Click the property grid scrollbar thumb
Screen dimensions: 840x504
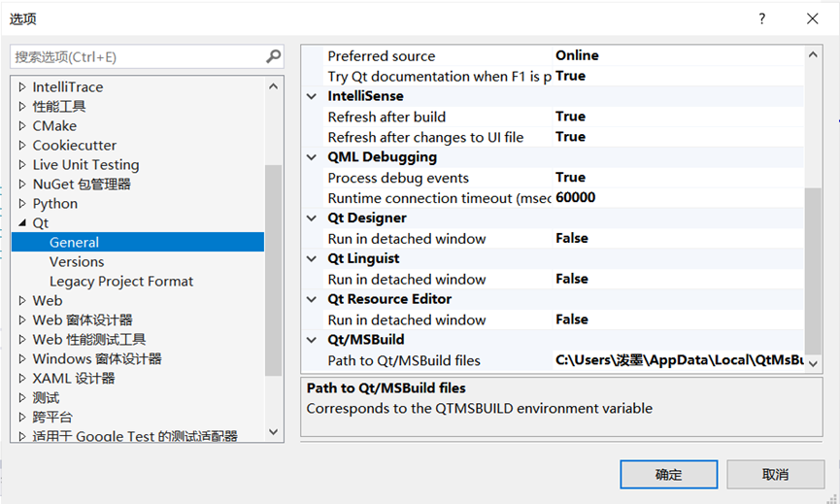coord(813,271)
